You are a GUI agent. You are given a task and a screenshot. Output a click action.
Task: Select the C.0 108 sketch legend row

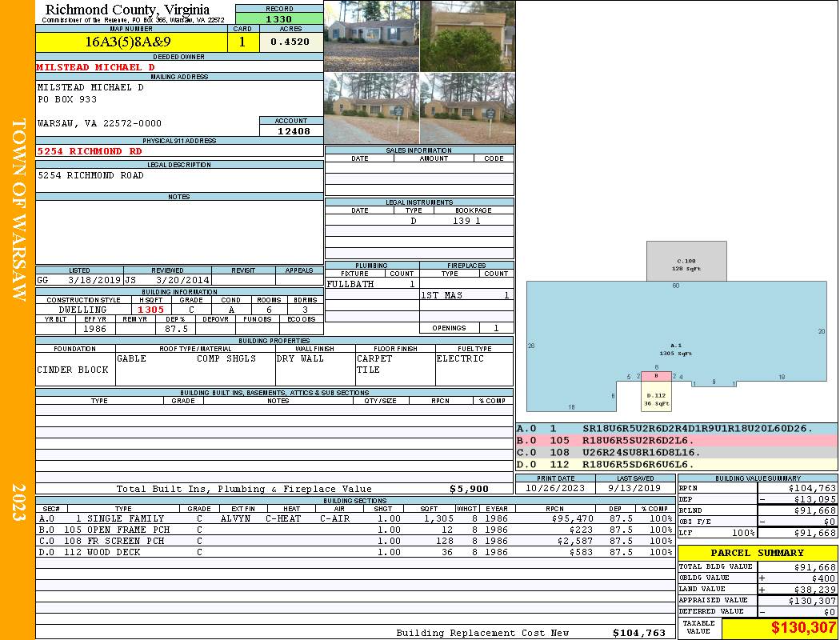676,453
